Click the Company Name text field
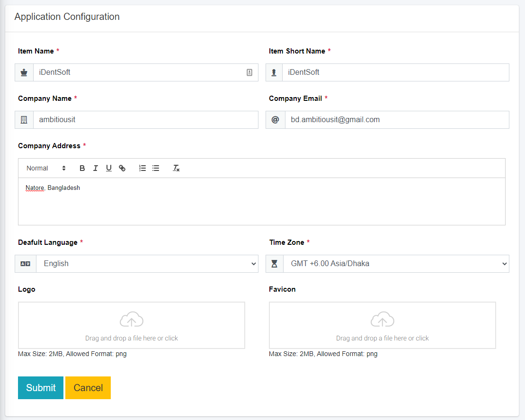 pyautogui.click(x=145, y=120)
